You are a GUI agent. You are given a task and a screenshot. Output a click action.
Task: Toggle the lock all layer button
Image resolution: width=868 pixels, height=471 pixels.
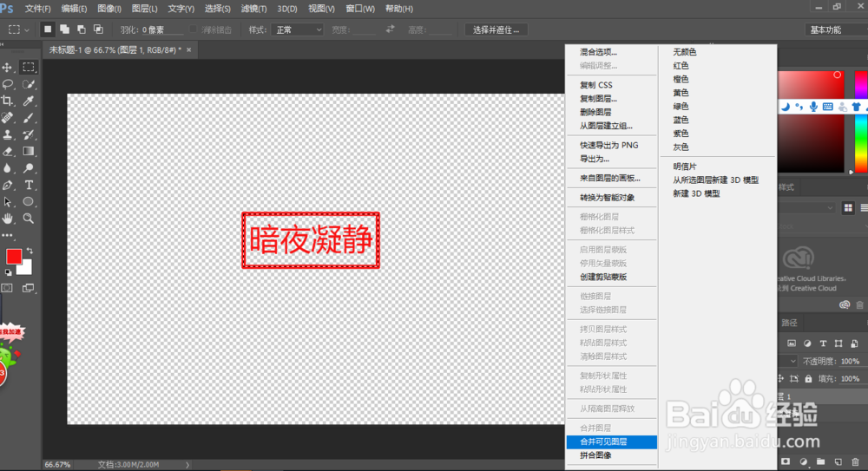(x=808, y=378)
